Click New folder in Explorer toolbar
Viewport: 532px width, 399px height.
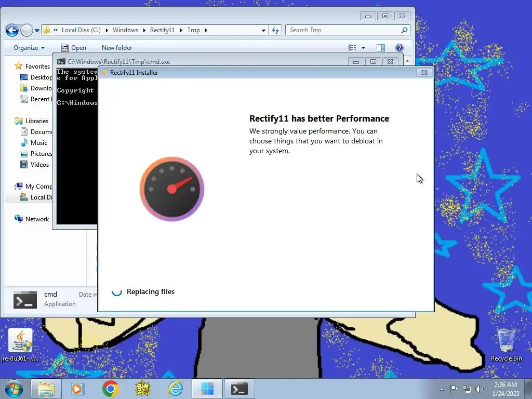click(117, 48)
